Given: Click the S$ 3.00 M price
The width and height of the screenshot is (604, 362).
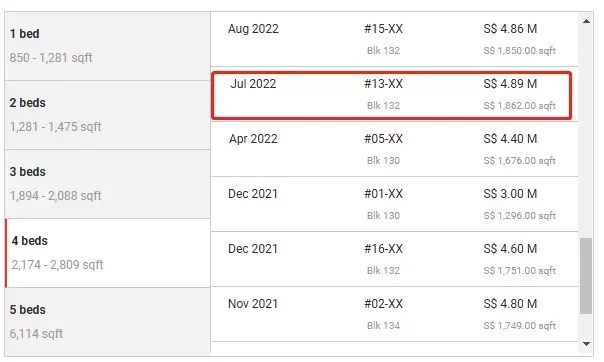Looking at the screenshot, I should pyautogui.click(x=510, y=194).
